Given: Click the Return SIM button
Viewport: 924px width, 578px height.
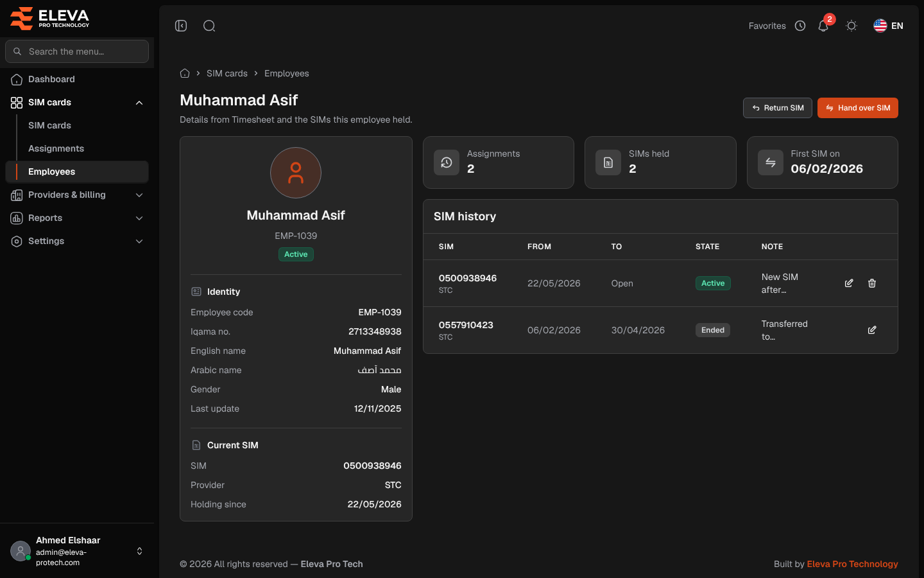Looking at the screenshot, I should click(x=778, y=108).
